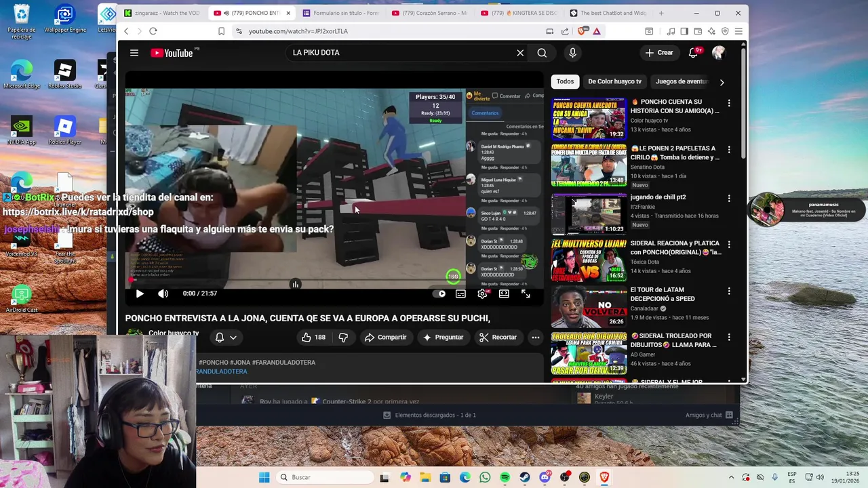The height and width of the screenshot is (488, 868).
Task: Switch to the zingaraez Kick browser tab
Action: click(161, 13)
